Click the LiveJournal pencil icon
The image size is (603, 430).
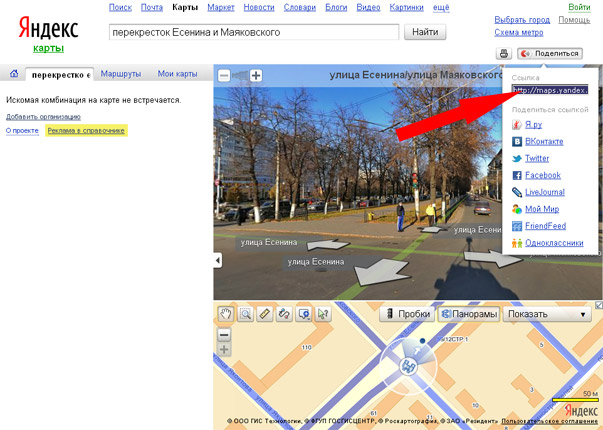pyautogui.click(x=517, y=192)
